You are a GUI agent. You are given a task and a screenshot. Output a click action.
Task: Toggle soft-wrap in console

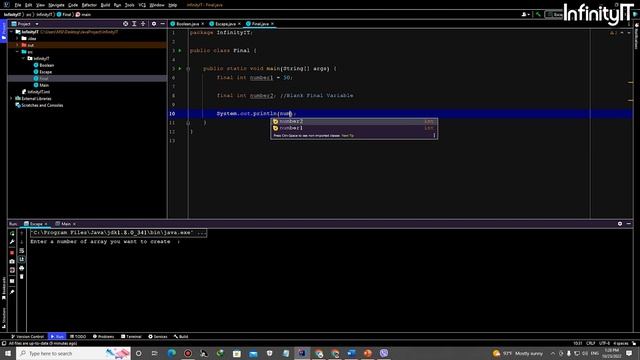[x=22, y=251]
